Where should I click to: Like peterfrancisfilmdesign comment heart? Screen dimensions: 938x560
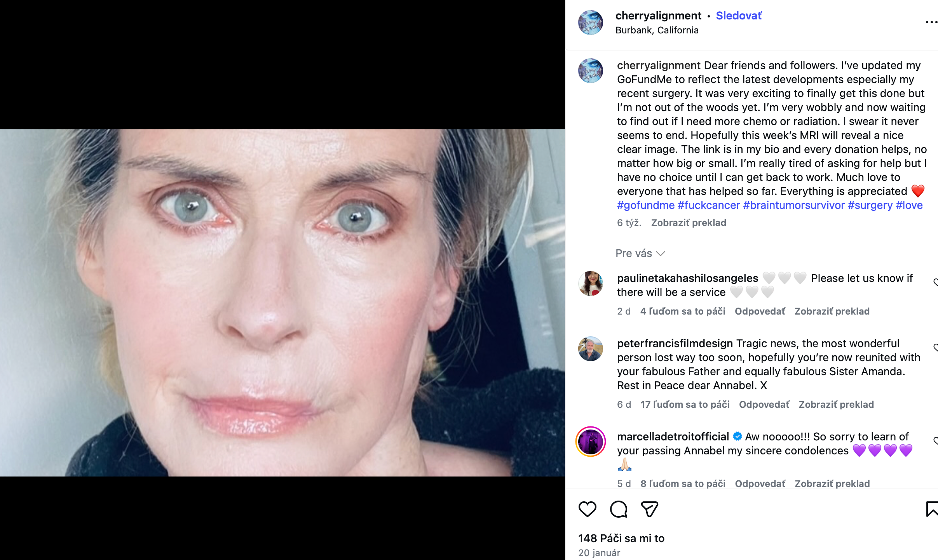pyautogui.click(x=936, y=348)
